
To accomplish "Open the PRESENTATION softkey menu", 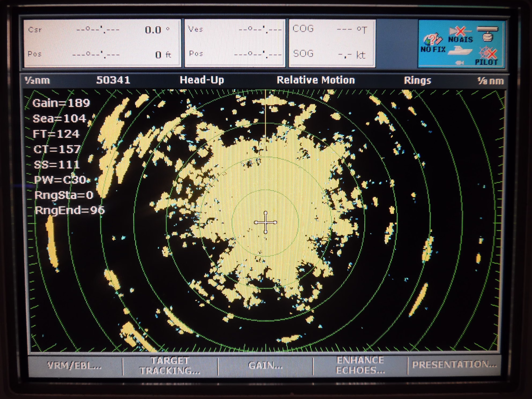I will 454,364.
